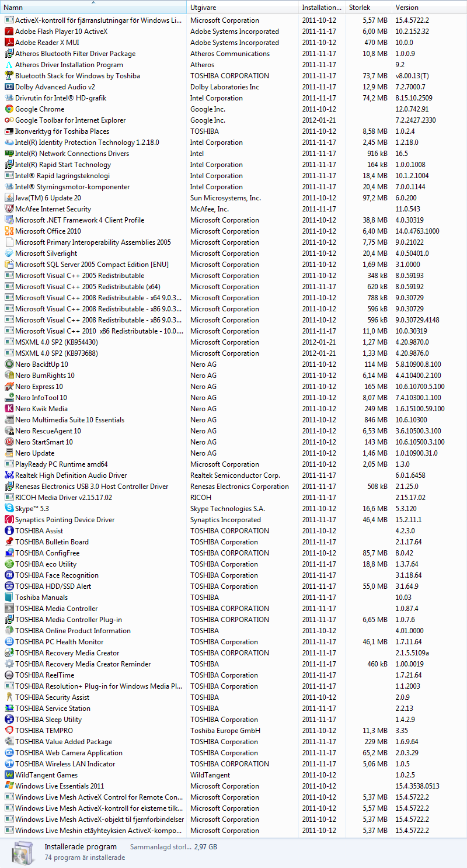Click the Microsoft Office 2010 icon
Viewport: 467px width, 868px height.
(9, 231)
